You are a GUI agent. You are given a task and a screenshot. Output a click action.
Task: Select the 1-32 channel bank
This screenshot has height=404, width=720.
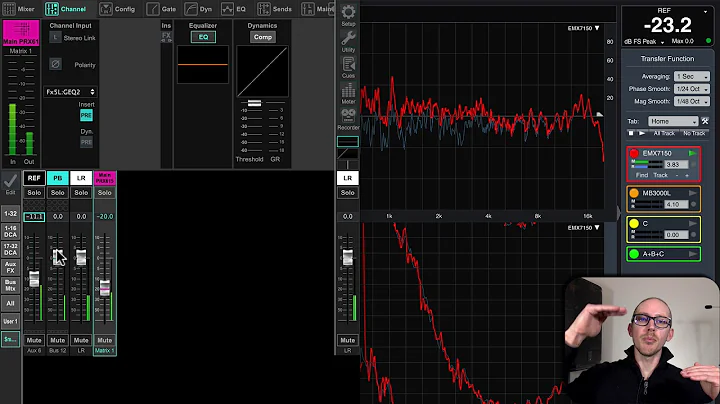click(11, 214)
